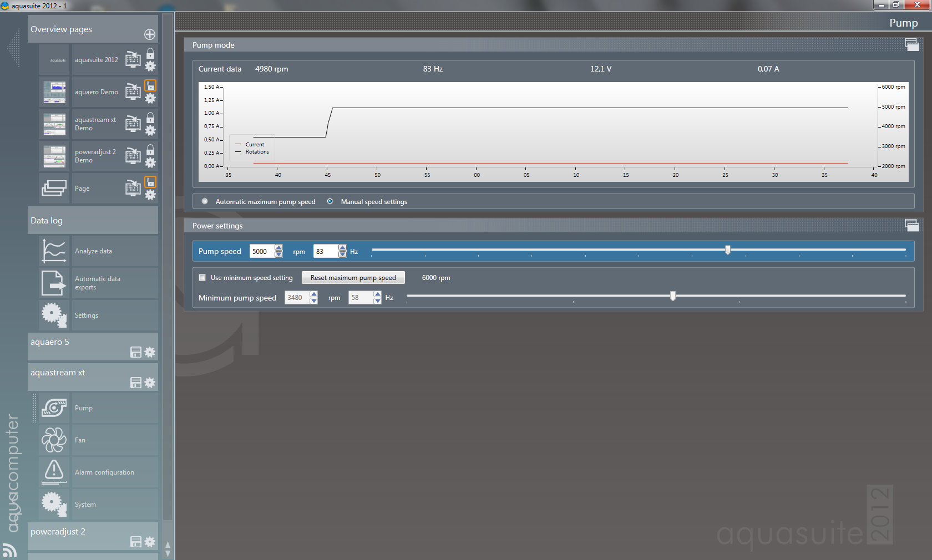Click the sidebar scroll down arrow
The image size is (932, 560).
click(168, 553)
